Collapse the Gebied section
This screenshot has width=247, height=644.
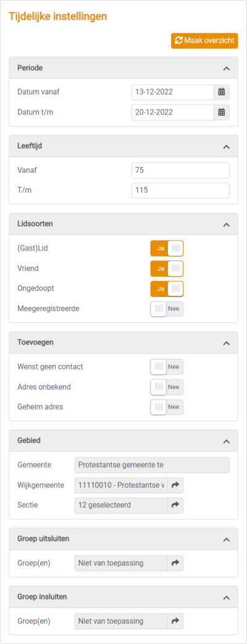click(226, 442)
